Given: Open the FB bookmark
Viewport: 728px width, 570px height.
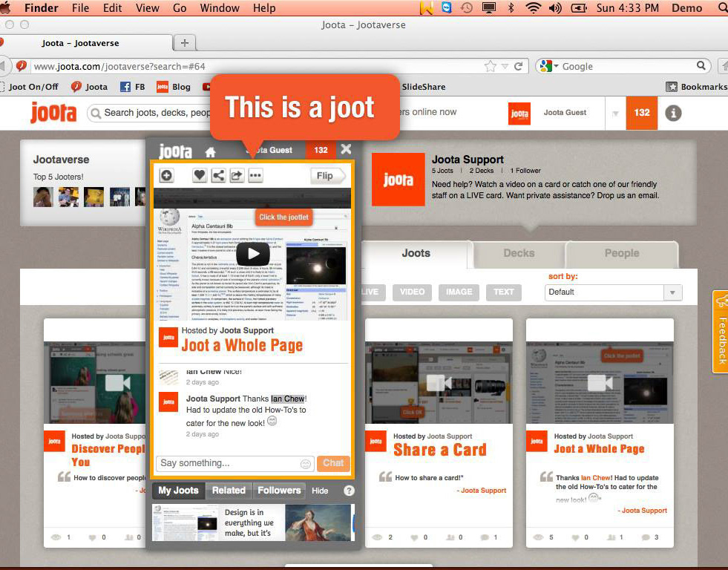Looking at the screenshot, I should [x=133, y=87].
